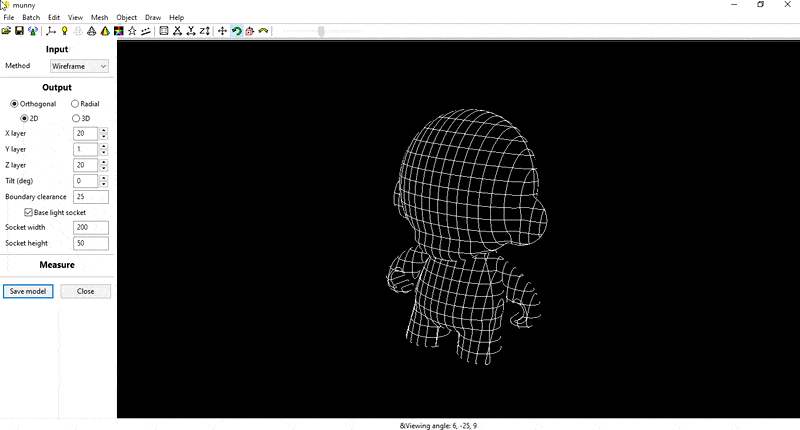Click the save floppy disk icon

(x=19, y=31)
